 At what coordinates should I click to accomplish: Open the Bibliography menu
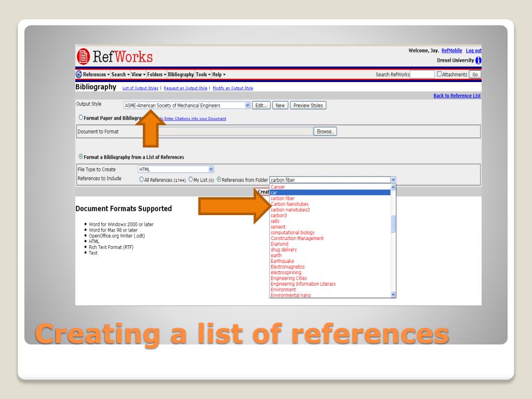click(180, 74)
